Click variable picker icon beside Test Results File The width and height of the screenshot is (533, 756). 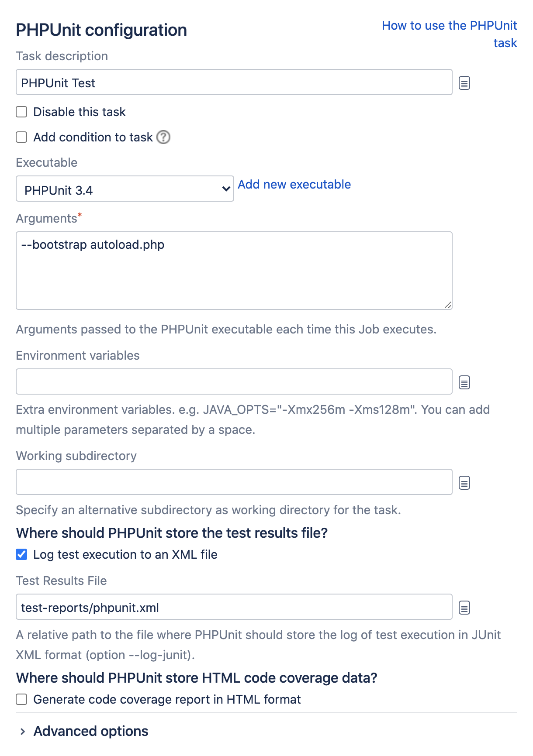point(464,608)
